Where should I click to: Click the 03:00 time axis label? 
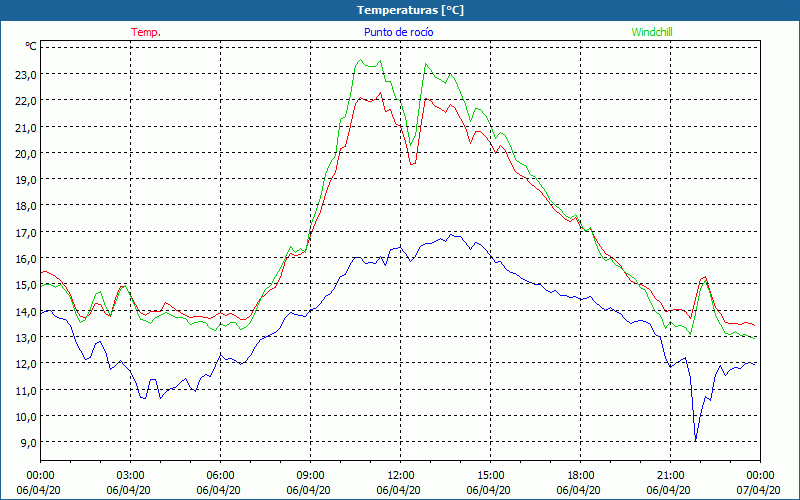pos(131,476)
